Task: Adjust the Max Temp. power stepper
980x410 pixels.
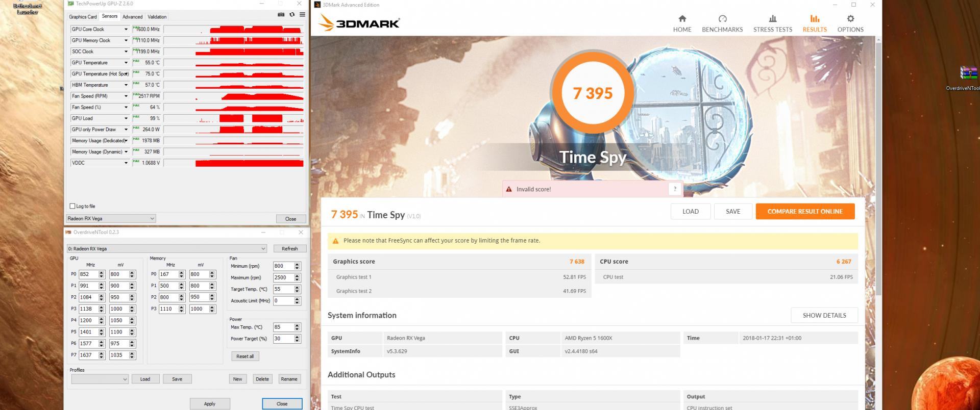Action: click(298, 327)
